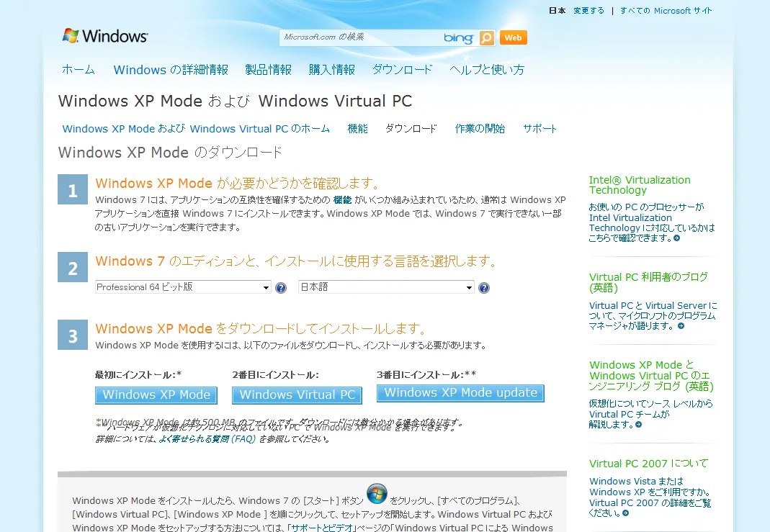Click step number 1 badge

pyautogui.click(x=73, y=189)
